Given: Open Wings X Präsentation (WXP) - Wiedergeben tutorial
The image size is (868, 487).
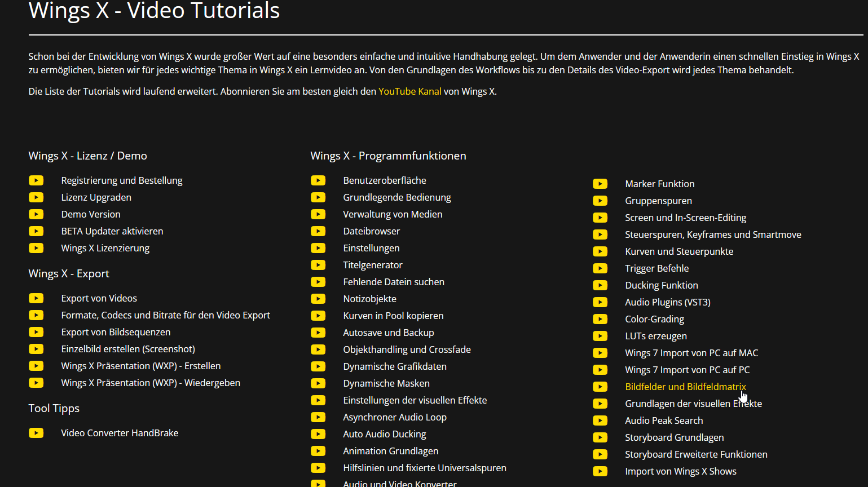Looking at the screenshot, I should point(151,383).
